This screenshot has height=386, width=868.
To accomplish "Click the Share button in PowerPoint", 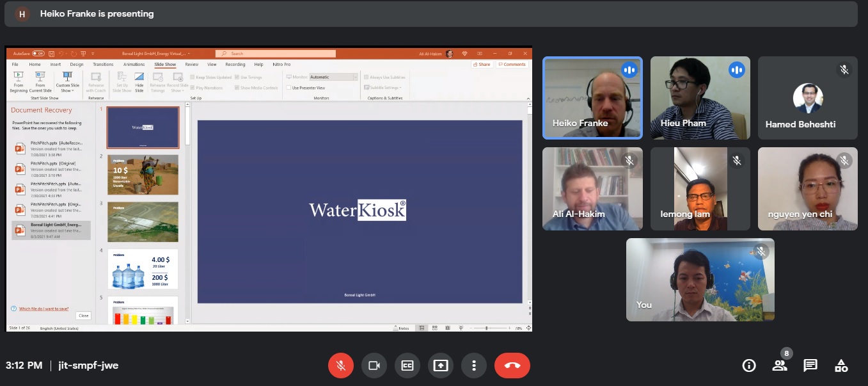I will (x=482, y=65).
